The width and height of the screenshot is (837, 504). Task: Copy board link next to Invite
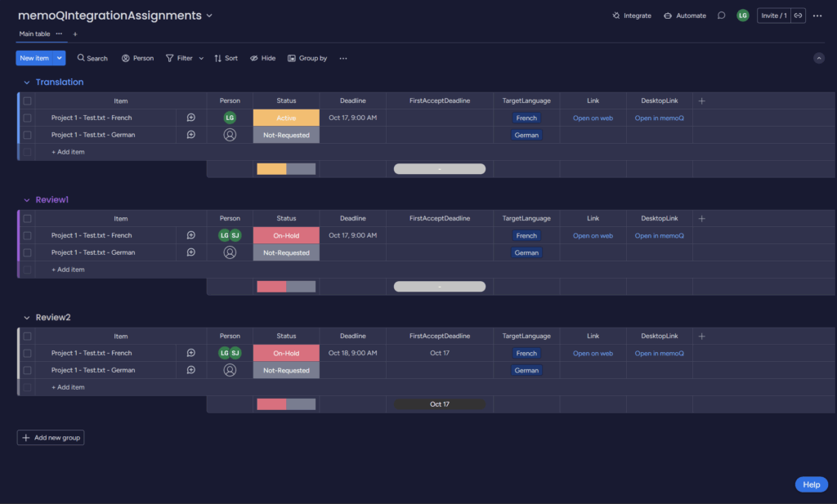point(798,16)
